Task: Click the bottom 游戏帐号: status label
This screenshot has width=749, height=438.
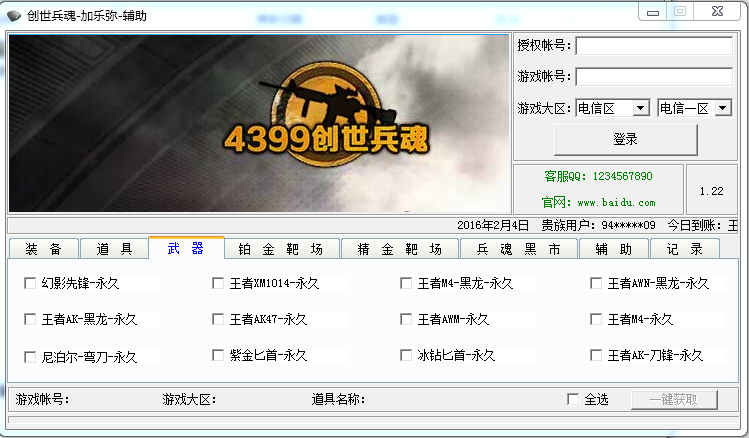Action: [x=42, y=399]
